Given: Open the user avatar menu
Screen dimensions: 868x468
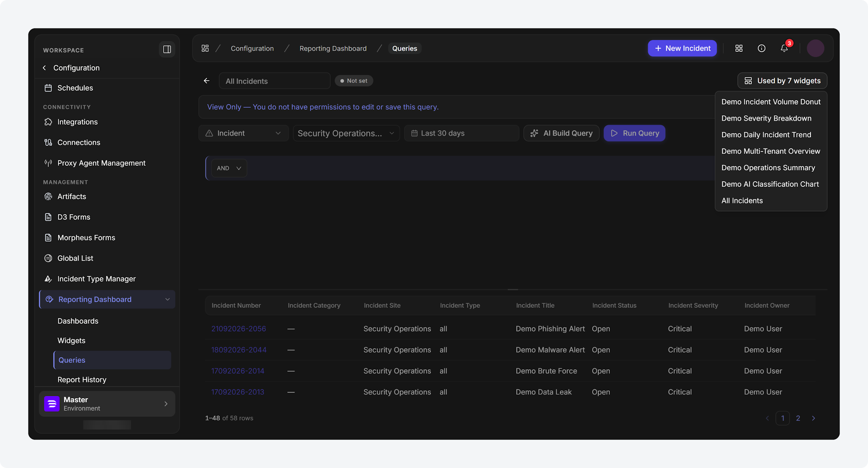Looking at the screenshot, I should 815,48.
